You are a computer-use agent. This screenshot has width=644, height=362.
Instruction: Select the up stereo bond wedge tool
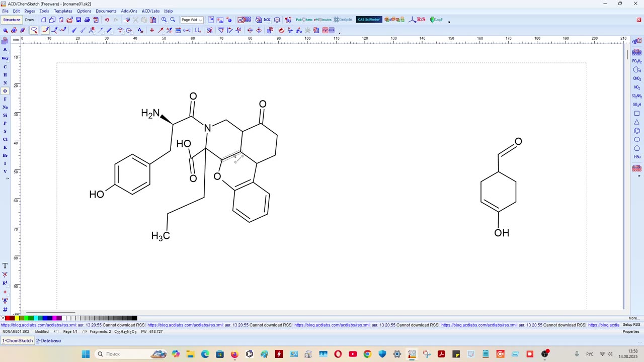[x=74, y=30]
